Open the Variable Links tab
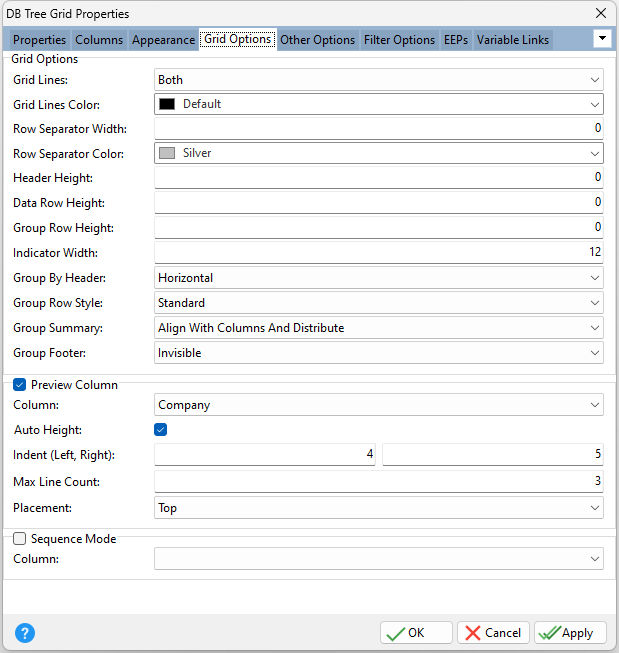This screenshot has width=619, height=653. click(513, 40)
